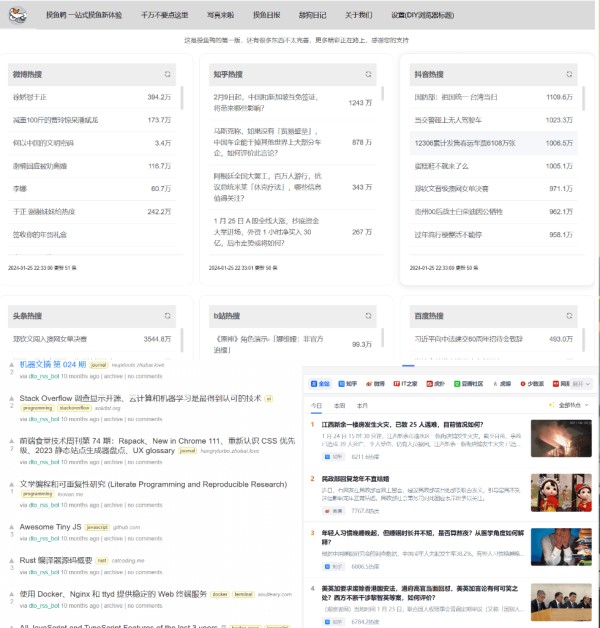Screen dimensions: 600x628
Task: Open the dolls thumbnail of story 2
Action: (561, 493)
